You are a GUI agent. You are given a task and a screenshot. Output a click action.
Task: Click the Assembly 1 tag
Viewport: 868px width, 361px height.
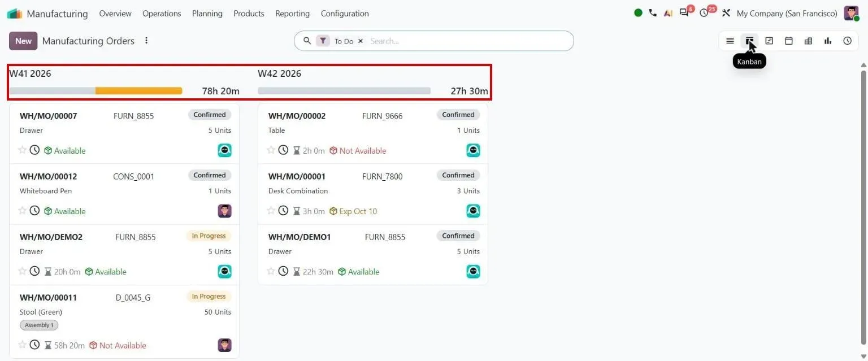coord(39,325)
